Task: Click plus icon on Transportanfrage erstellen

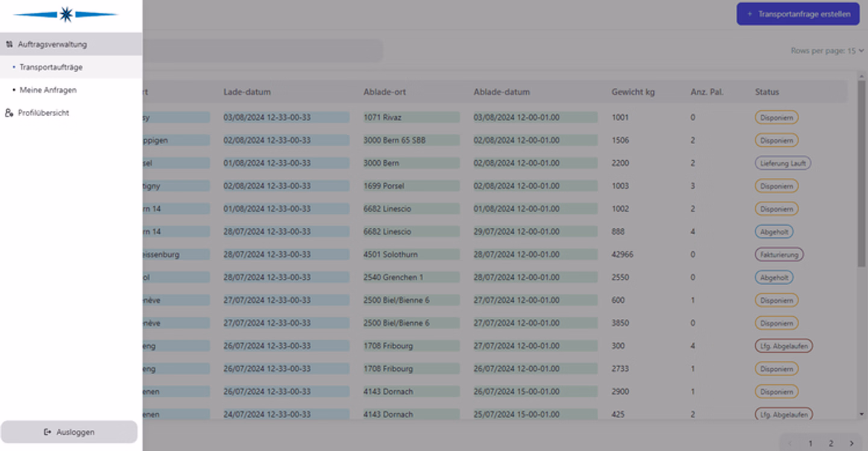Action: [x=749, y=13]
